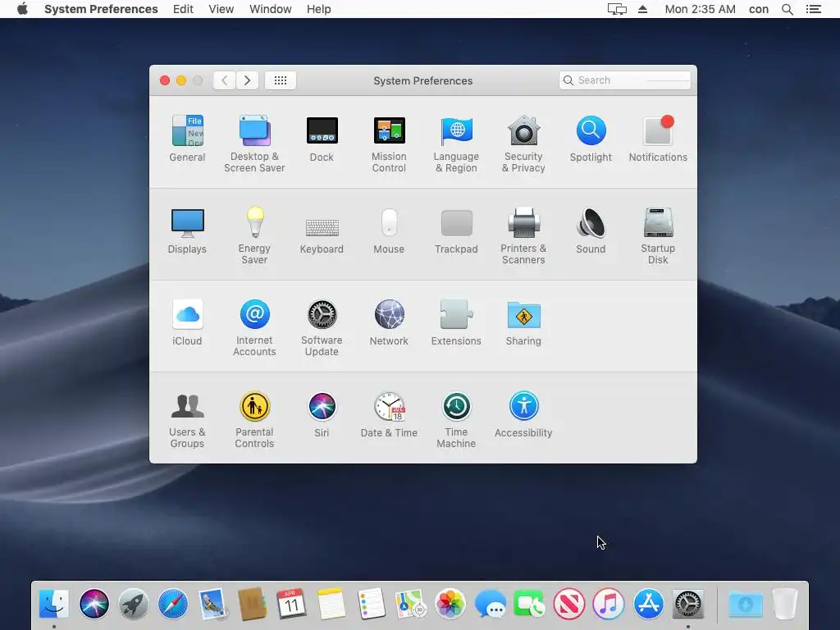Open the Dock preferences pane
The height and width of the screenshot is (630, 840).
point(322,138)
